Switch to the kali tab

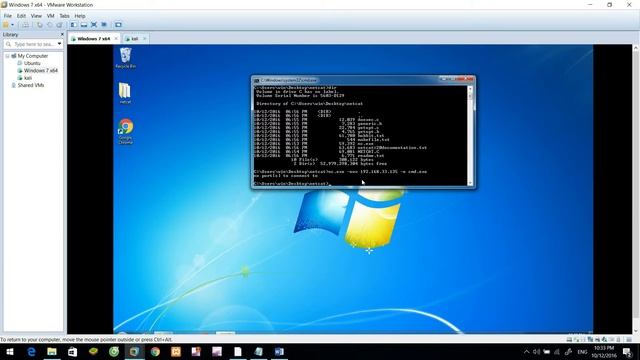(x=134, y=39)
